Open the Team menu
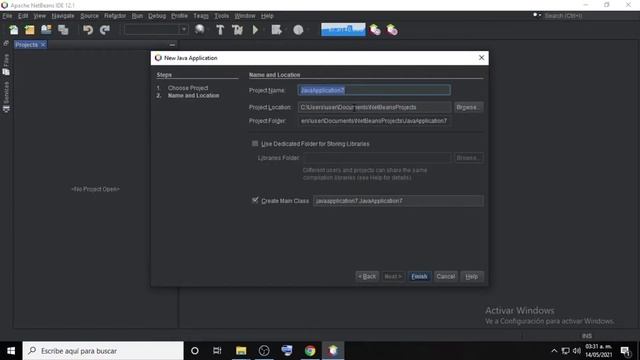Screen dimensions: 640x360 [x=201, y=16]
